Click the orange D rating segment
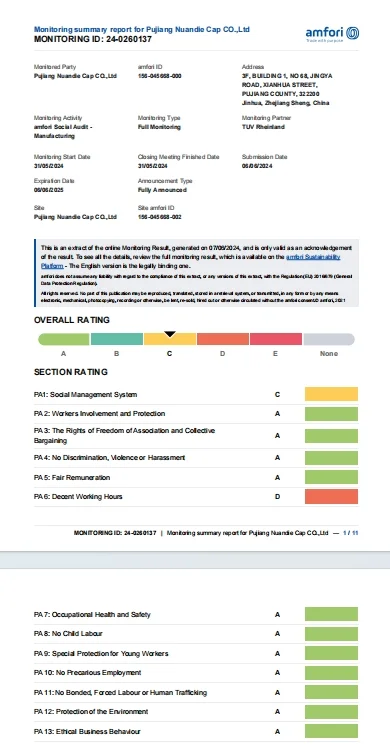Screen dimensions: 390x754 [x=223, y=339]
